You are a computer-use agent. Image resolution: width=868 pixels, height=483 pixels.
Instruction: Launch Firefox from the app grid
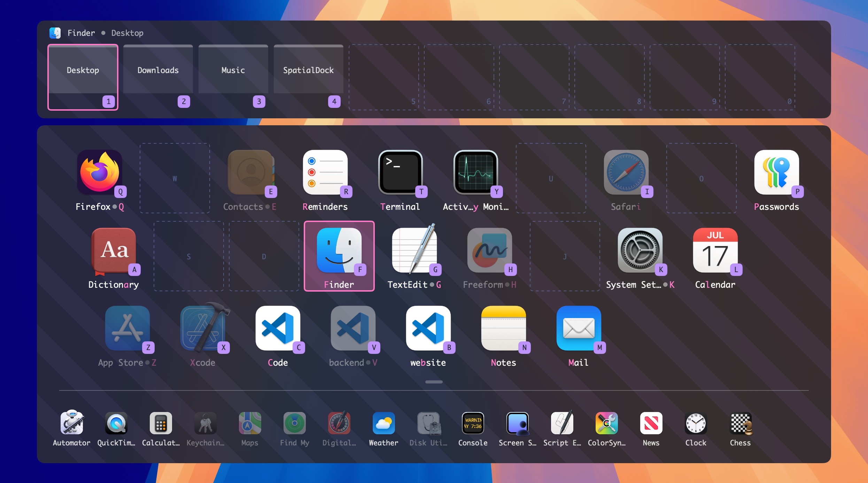click(x=100, y=172)
